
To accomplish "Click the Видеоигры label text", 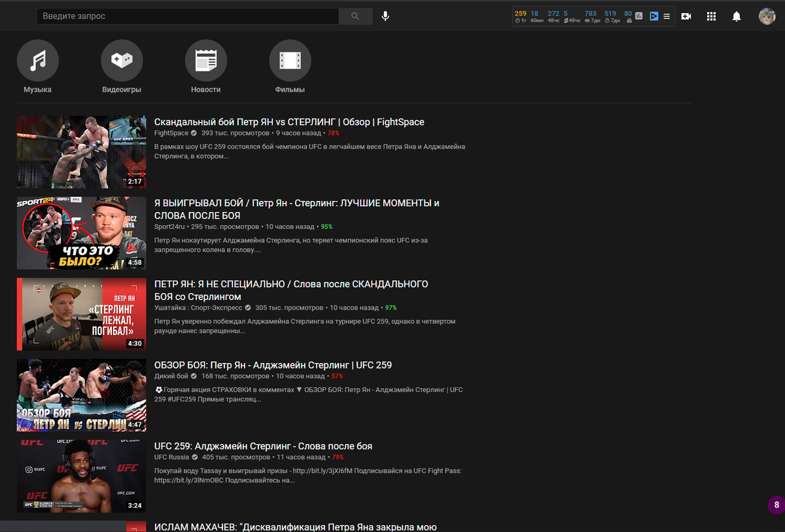I will pos(122,90).
